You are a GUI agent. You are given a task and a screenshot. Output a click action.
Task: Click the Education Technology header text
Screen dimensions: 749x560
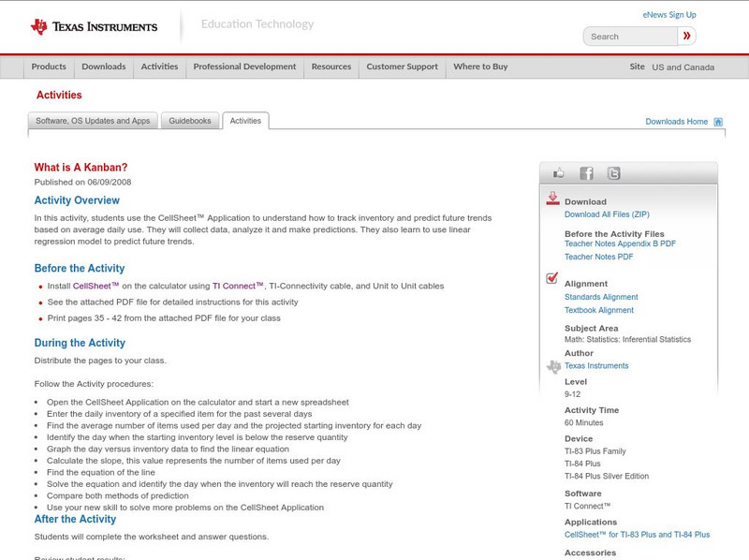click(x=257, y=24)
